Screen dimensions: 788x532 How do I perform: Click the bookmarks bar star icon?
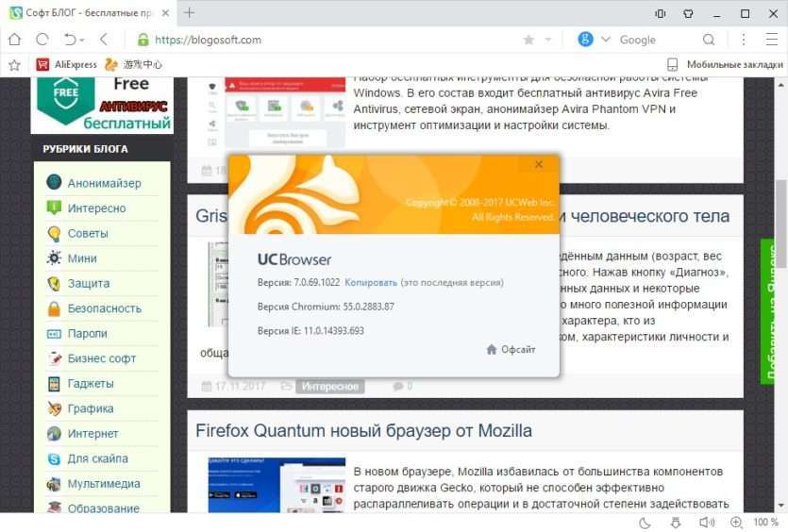tap(14, 64)
